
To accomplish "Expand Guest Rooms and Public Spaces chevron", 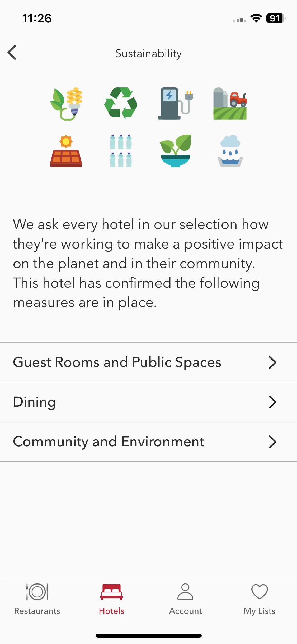I will pos(272,362).
